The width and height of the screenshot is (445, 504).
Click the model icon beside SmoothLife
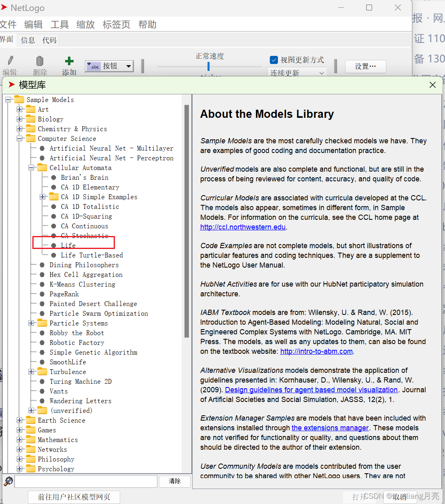tap(42, 362)
